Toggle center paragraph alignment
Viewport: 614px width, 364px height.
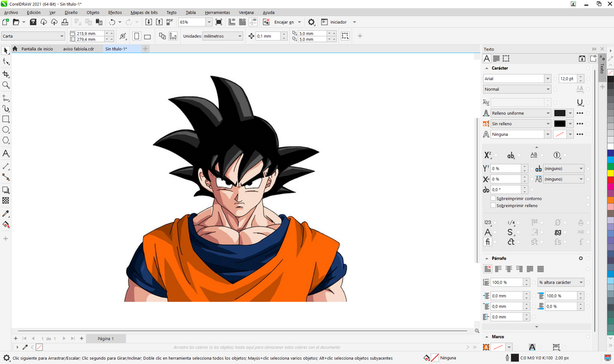tap(509, 269)
